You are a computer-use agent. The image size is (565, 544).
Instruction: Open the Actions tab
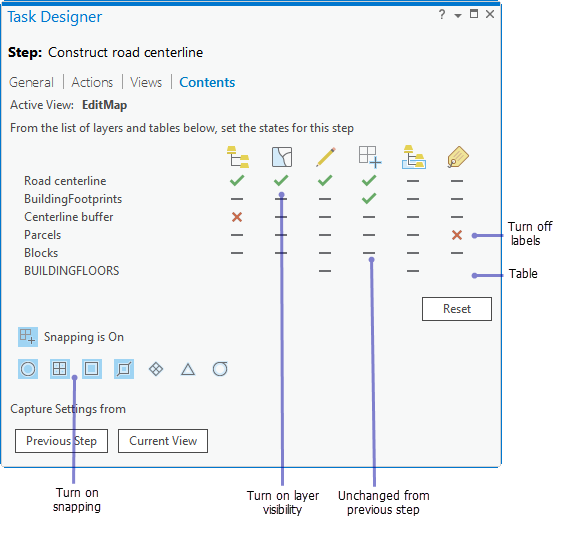(92, 83)
